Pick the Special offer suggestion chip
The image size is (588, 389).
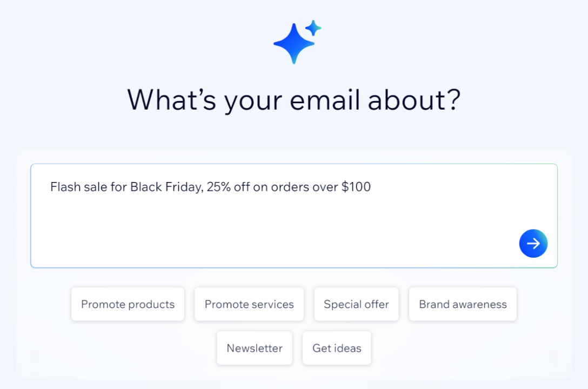click(x=356, y=304)
